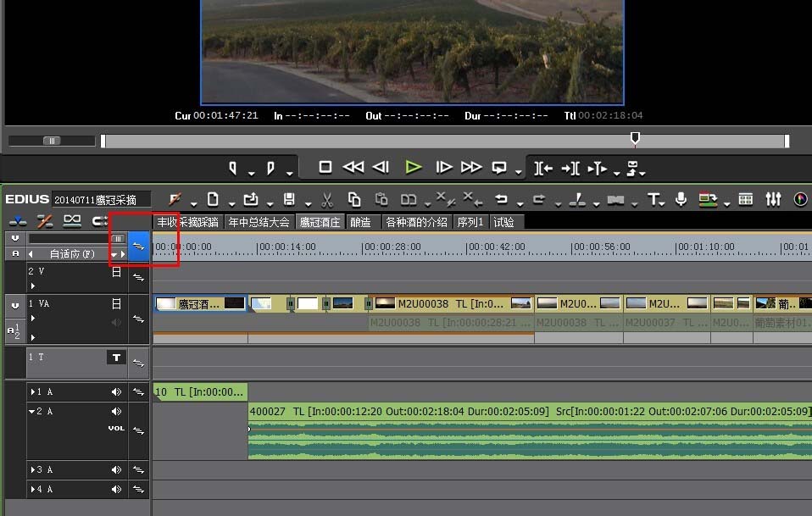Screen dimensions: 812x516
Task: Open the audio mixer sliders icon
Action: point(773,199)
